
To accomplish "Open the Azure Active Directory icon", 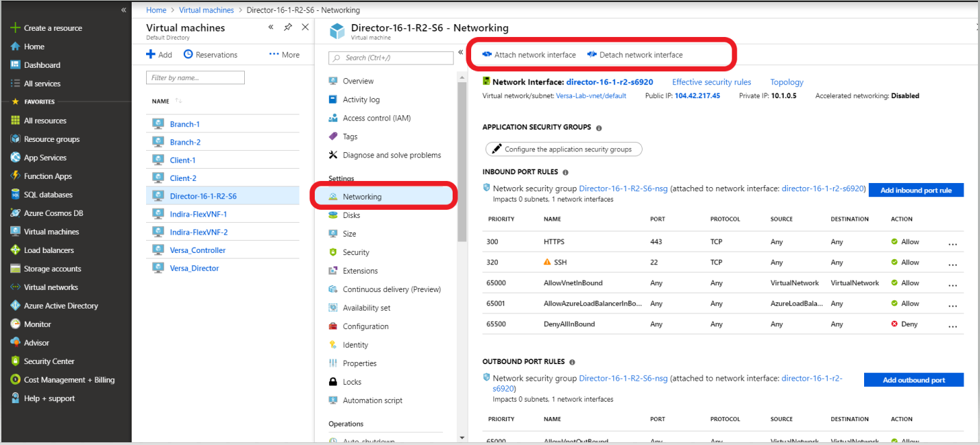I will coord(15,306).
